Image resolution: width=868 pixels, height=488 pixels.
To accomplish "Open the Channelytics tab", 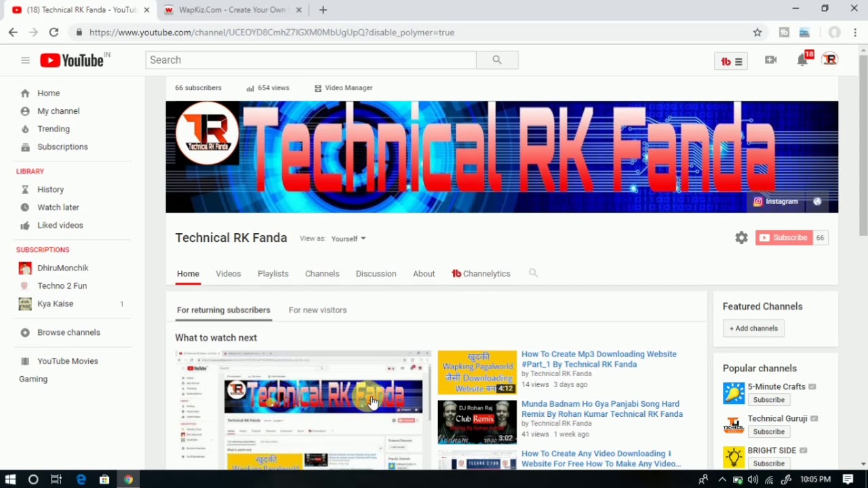I will (x=481, y=274).
